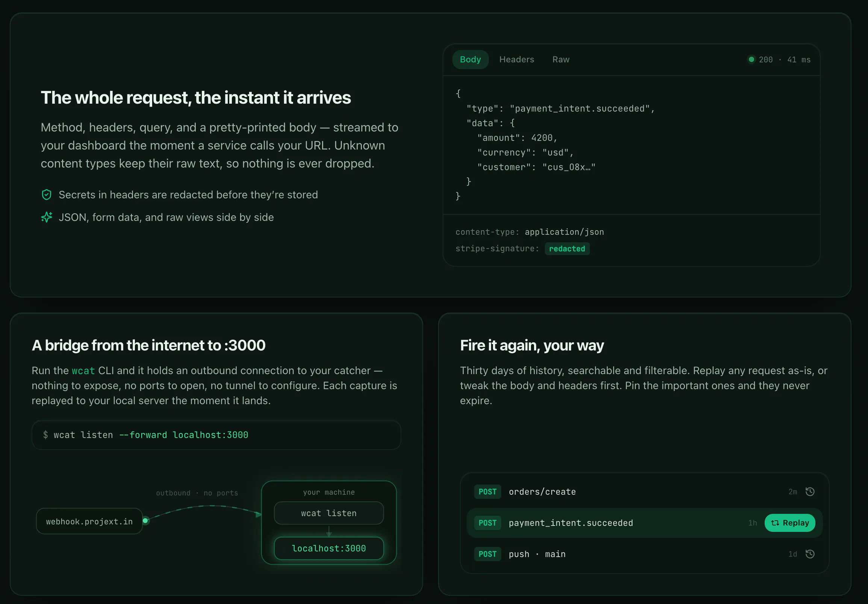868x604 pixels.
Task: Click the localhost:3000 node in diagram
Action: pos(328,548)
